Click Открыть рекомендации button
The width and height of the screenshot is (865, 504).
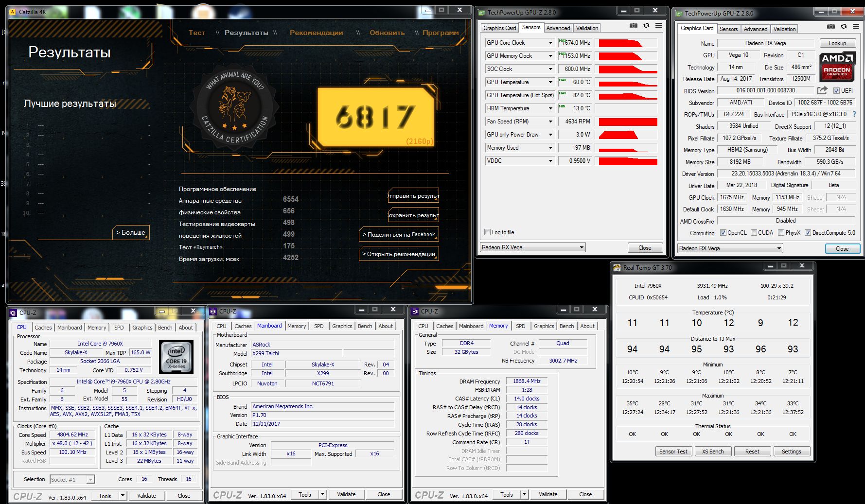pyautogui.click(x=399, y=254)
